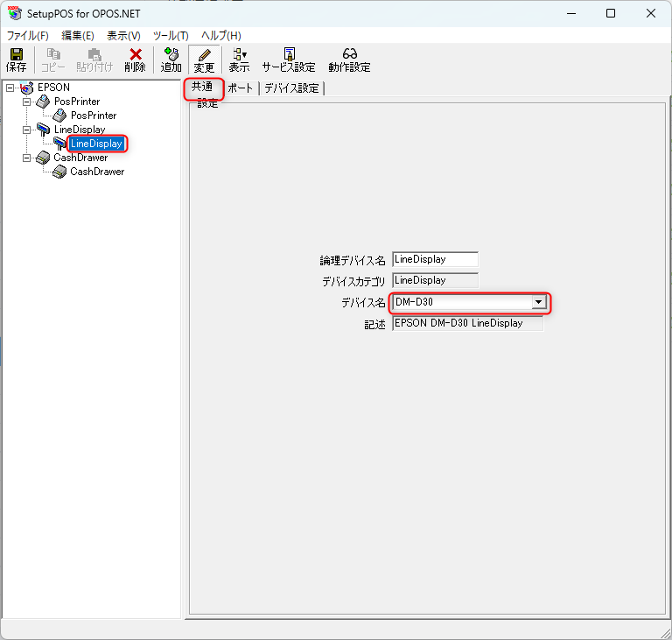This screenshot has width=672, height=640.
Task: Click the selected LineDisplay device icon
Action: (x=59, y=144)
